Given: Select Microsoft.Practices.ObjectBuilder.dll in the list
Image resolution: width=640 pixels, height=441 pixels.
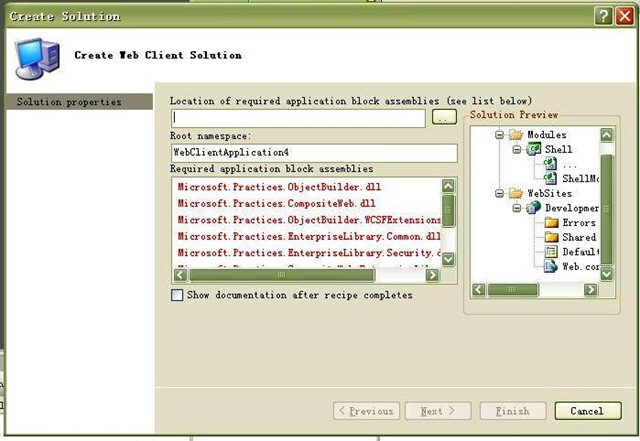Looking at the screenshot, I should [x=279, y=187].
